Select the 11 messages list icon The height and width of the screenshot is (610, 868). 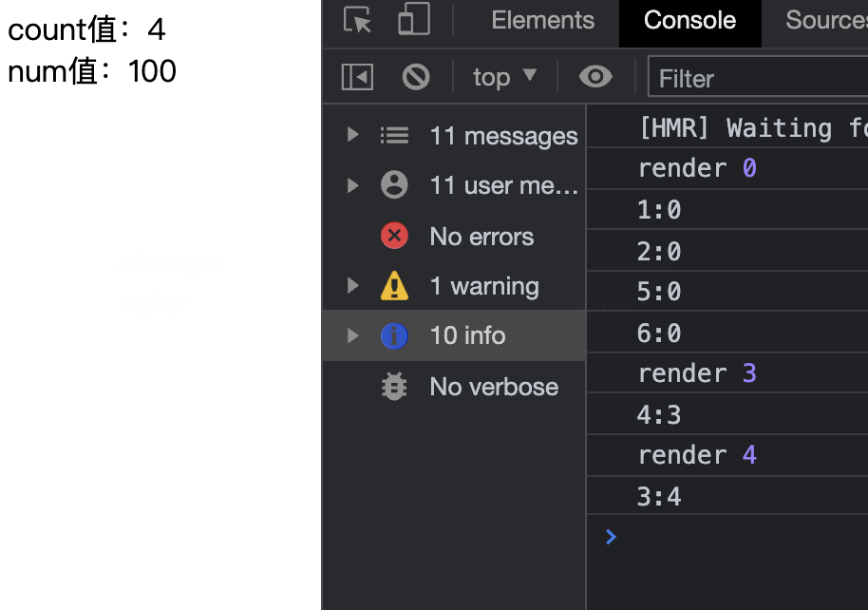(394, 135)
